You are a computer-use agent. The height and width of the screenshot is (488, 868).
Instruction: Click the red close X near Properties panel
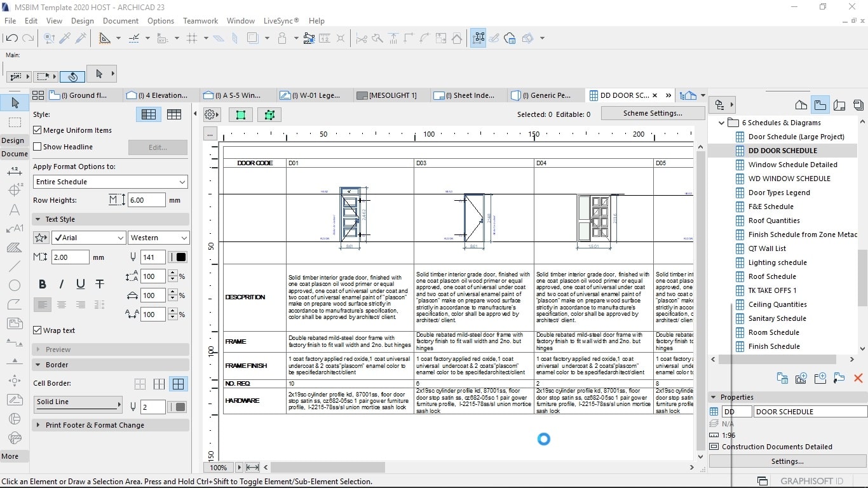(x=857, y=377)
